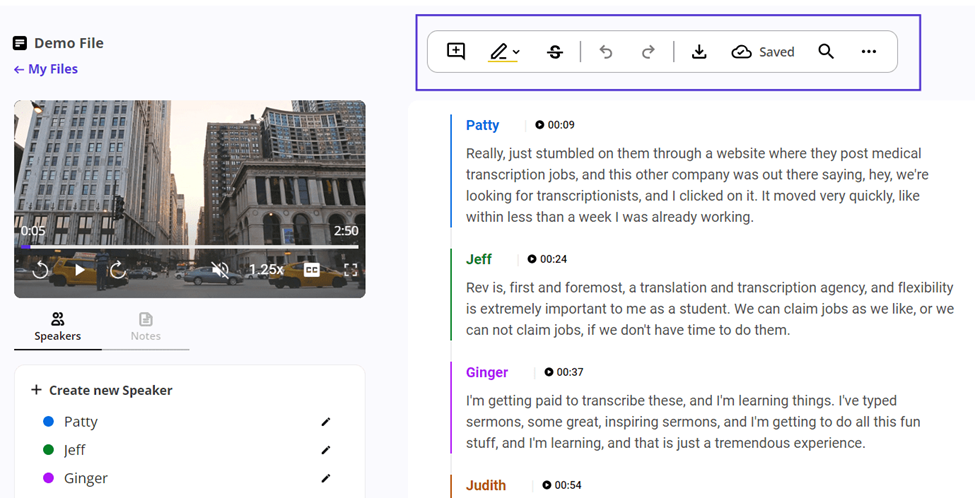Viewport: 975px width, 498px height.
Task: Go back to My Files
Action: [x=45, y=69]
